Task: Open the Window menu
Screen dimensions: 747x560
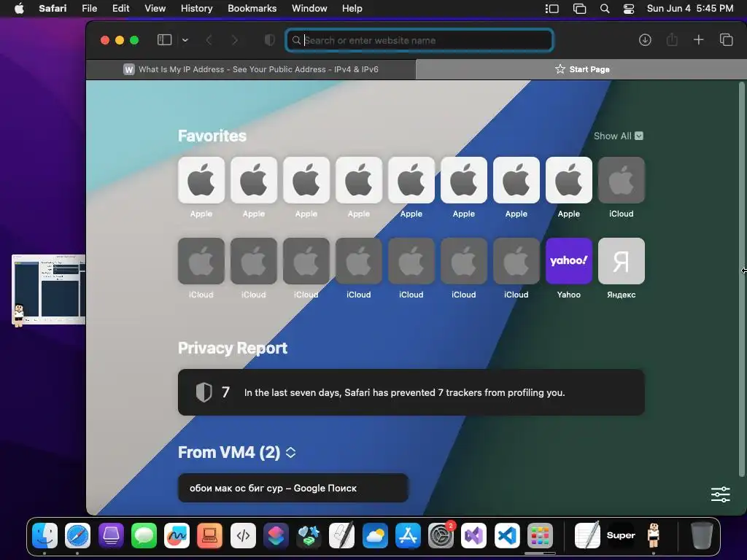Action: [x=309, y=9]
